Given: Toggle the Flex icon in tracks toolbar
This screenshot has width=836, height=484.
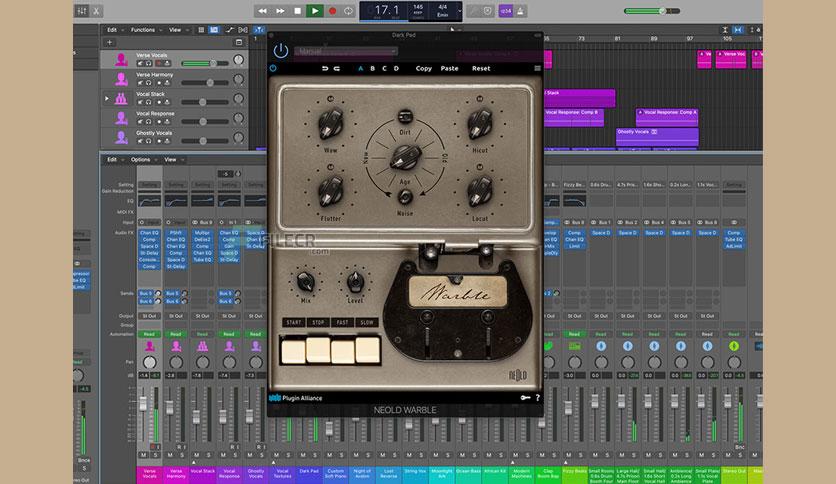Looking at the screenshot, I should tap(243, 30).
